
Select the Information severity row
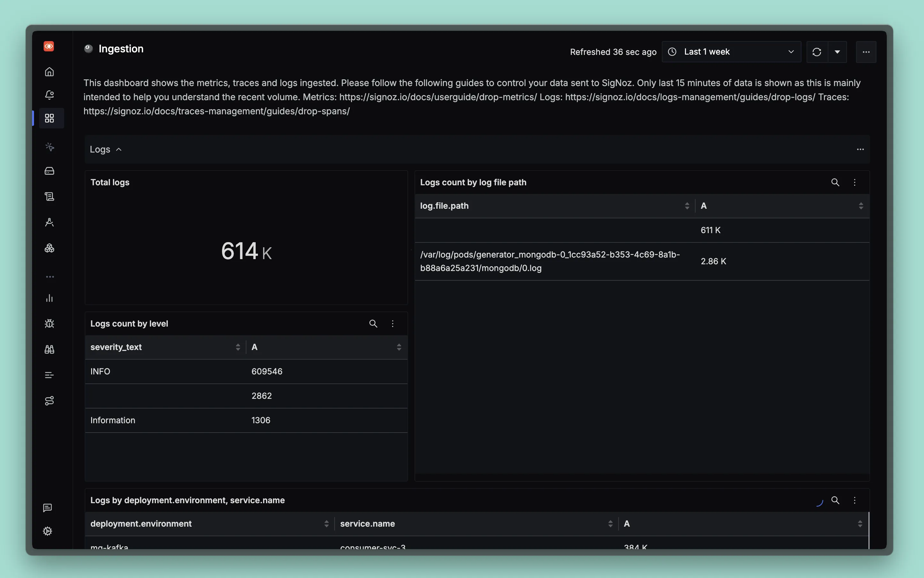click(246, 421)
